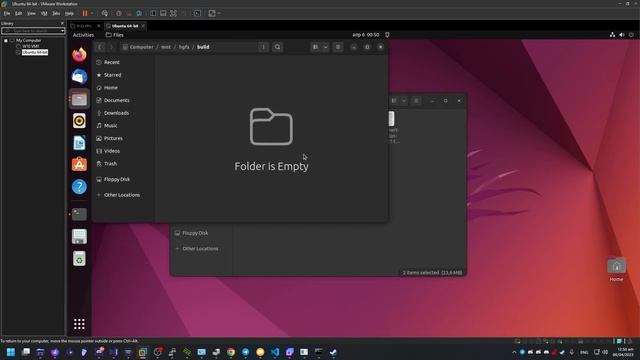Open Other Locations in front Files sidebar
This screenshot has width=640, height=360.
tap(123, 195)
